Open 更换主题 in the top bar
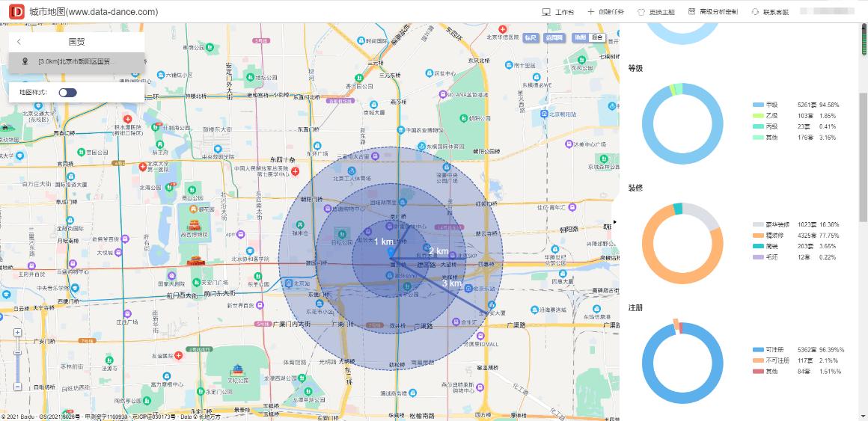The height and width of the screenshot is (421, 868). [x=656, y=12]
